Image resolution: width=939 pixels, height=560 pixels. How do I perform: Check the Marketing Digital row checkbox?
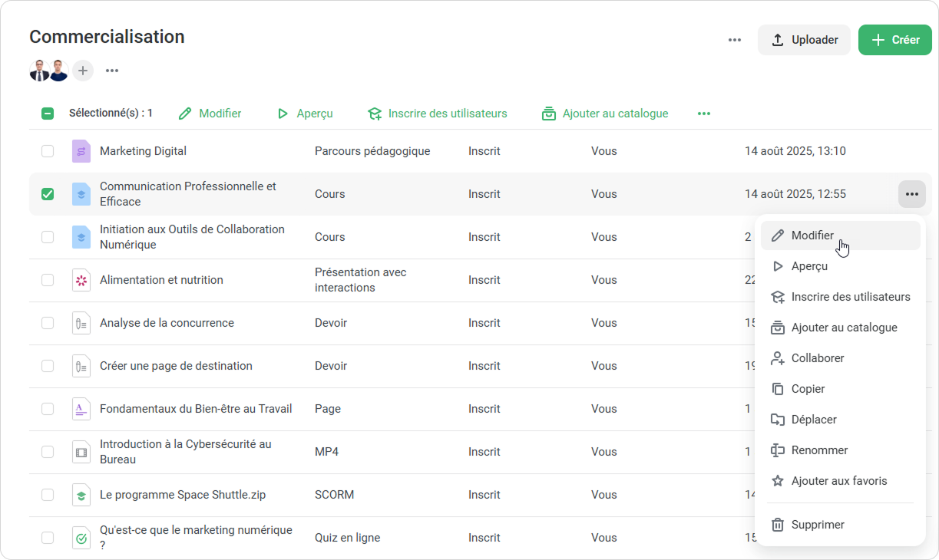click(48, 151)
